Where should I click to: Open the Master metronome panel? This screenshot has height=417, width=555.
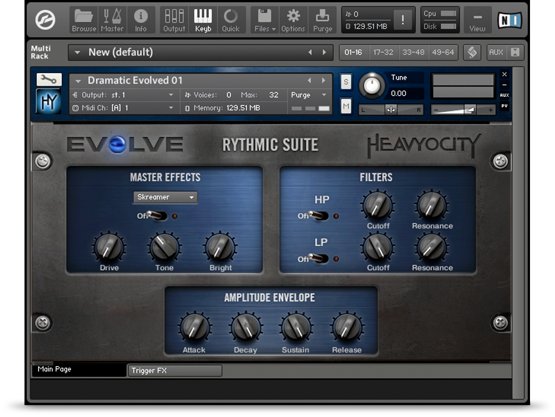tap(112, 20)
